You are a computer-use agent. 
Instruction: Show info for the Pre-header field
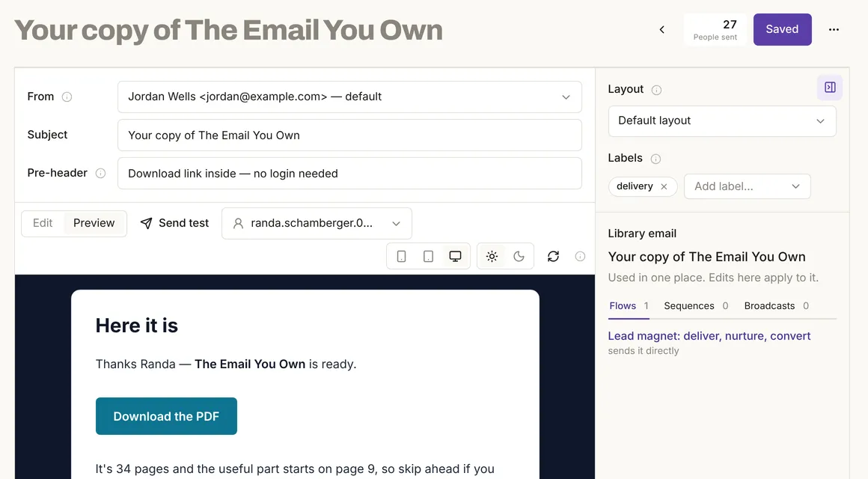[x=101, y=174]
